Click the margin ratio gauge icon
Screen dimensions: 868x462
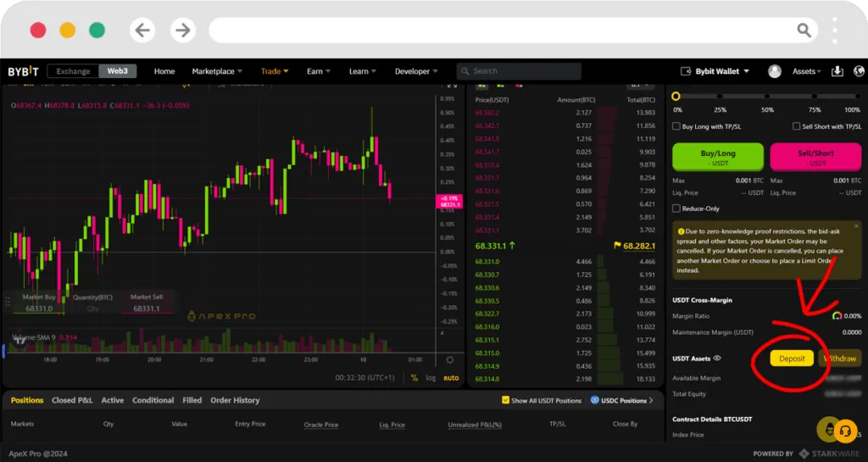point(837,316)
